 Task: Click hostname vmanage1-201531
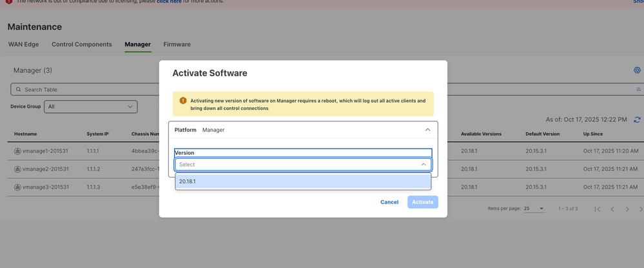[x=46, y=151]
